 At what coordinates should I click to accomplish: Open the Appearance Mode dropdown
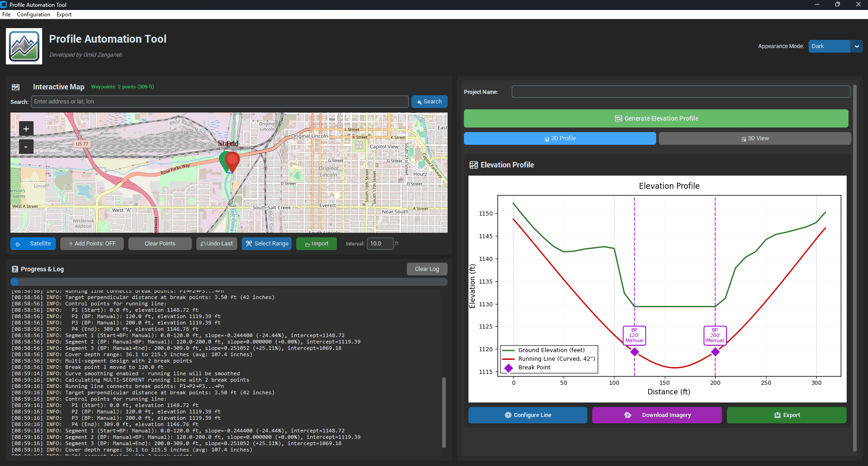click(x=835, y=46)
